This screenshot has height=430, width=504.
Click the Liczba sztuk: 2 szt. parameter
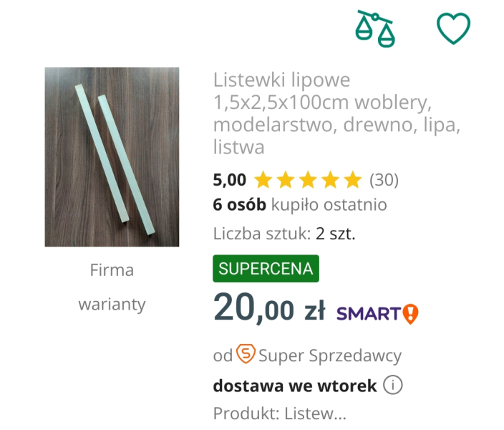[284, 234]
